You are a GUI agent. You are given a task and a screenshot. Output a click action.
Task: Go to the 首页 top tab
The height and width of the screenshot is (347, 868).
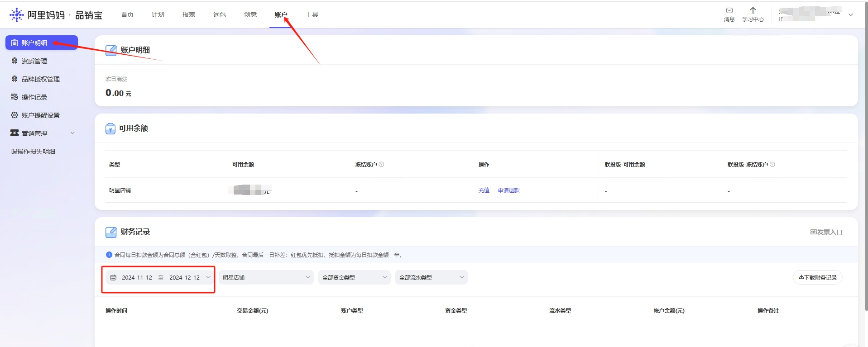click(127, 14)
